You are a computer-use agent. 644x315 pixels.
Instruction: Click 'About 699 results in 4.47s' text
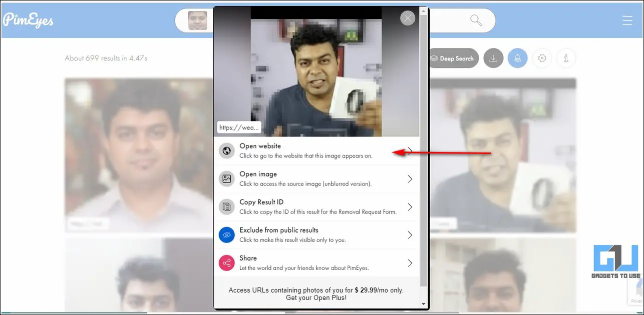(x=106, y=58)
